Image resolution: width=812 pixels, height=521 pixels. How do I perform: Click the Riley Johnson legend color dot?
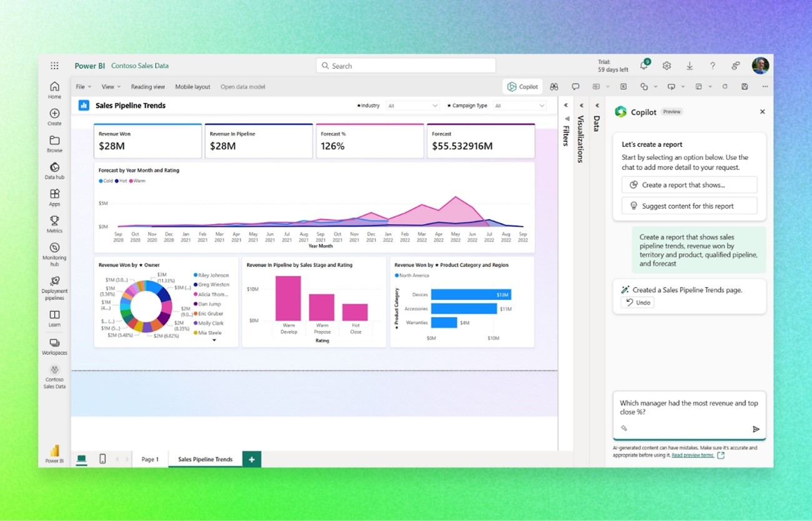click(195, 275)
